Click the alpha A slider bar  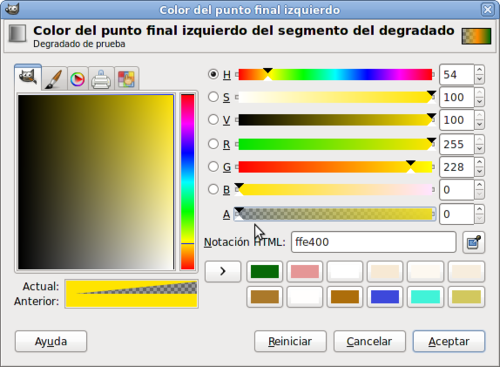335,214
